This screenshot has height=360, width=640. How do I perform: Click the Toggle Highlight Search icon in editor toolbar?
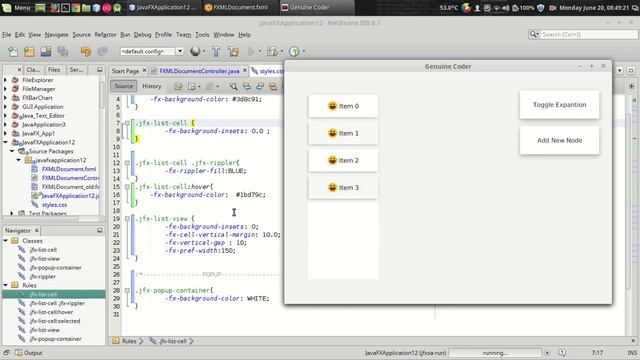[273, 86]
